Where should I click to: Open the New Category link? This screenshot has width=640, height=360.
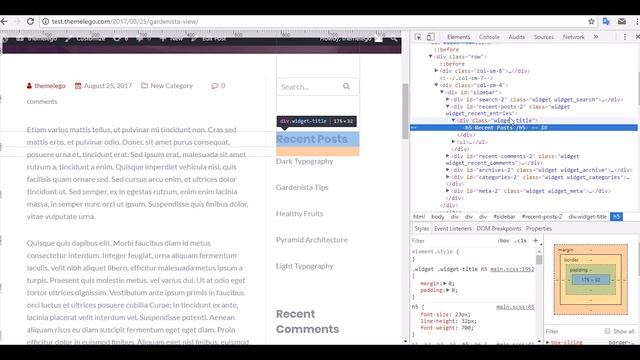pos(171,86)
